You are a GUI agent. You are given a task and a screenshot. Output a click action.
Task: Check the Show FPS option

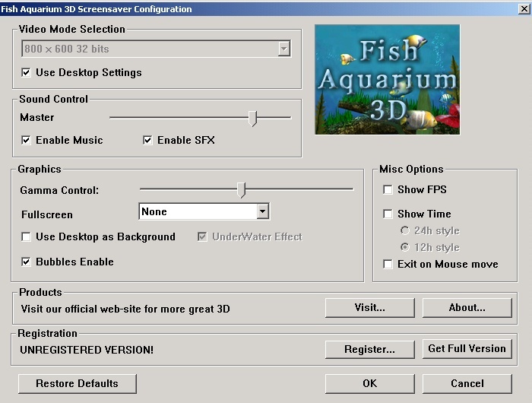tap(388, 189)
